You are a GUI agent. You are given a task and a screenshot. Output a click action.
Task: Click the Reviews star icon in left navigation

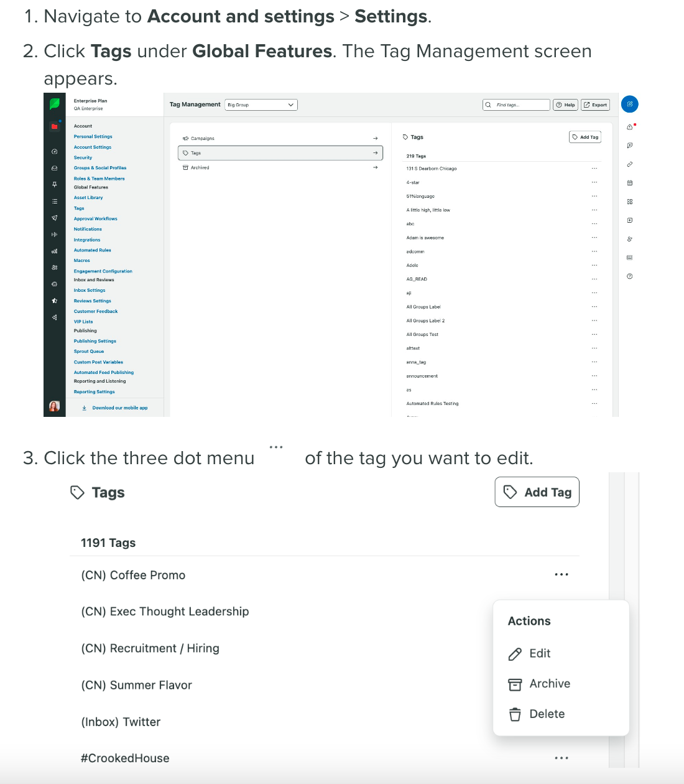(55, 301)
